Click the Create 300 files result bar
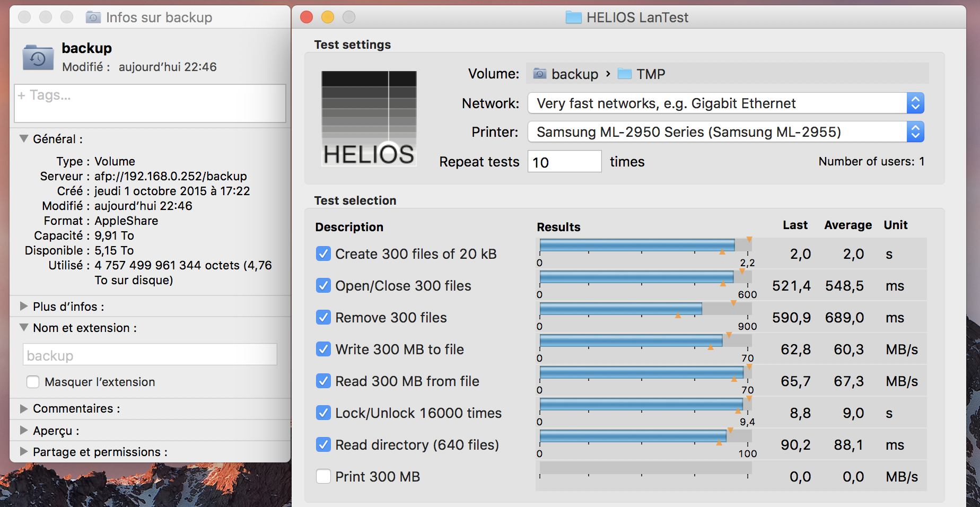The image size is (980, 507). [645, 246]
